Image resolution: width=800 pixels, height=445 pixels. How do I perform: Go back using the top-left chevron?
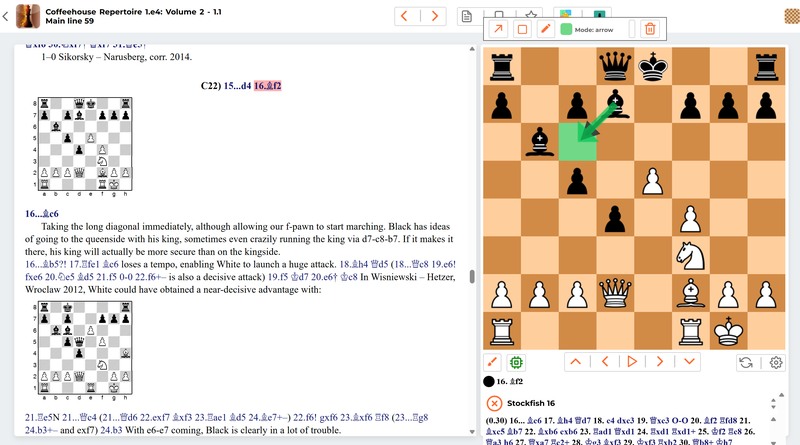(x=6, y=16)
